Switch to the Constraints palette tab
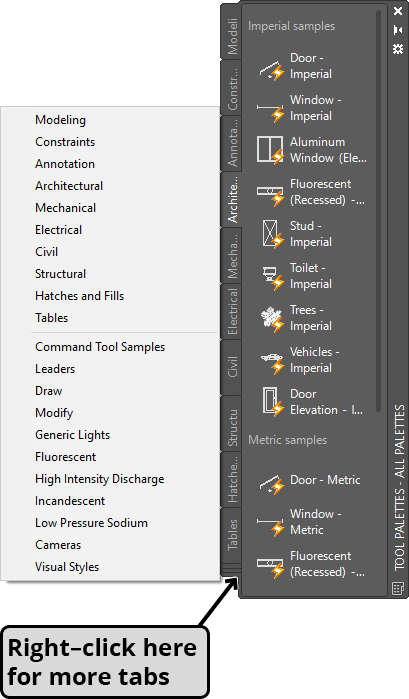The width and height of the screenshot is (409, 699). 231,88
